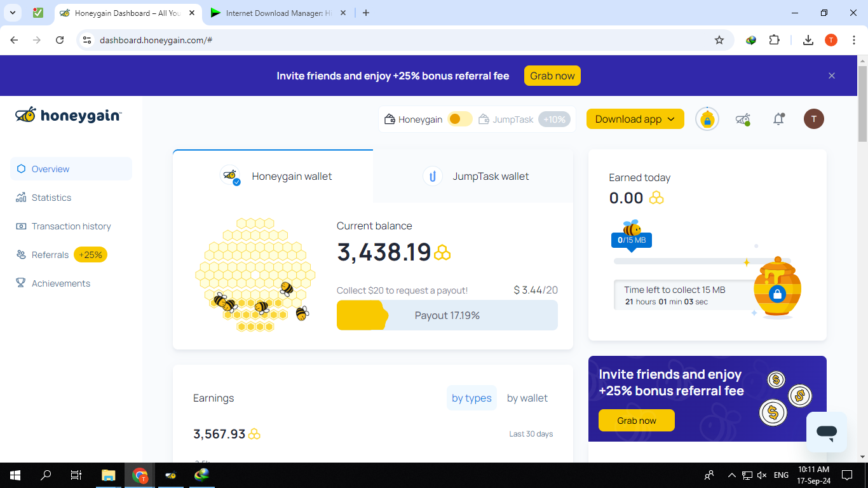868x488 pixels.
Task: Click Grab now in the top banner
Action: click(x=552, y=76)
